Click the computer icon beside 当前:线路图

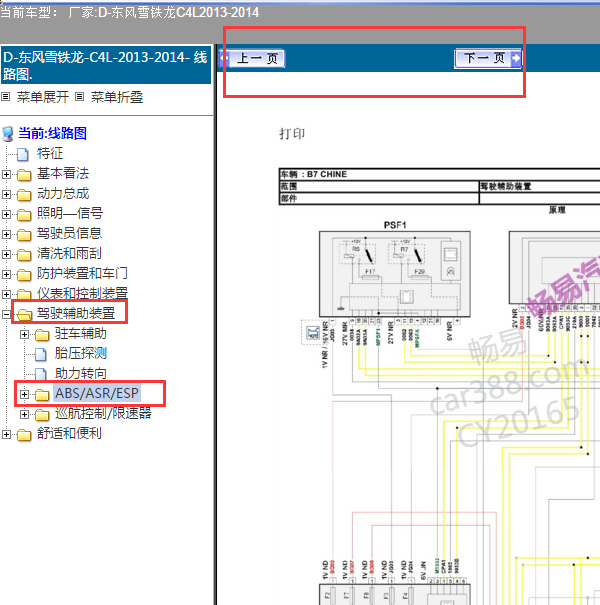pos(8,134)
